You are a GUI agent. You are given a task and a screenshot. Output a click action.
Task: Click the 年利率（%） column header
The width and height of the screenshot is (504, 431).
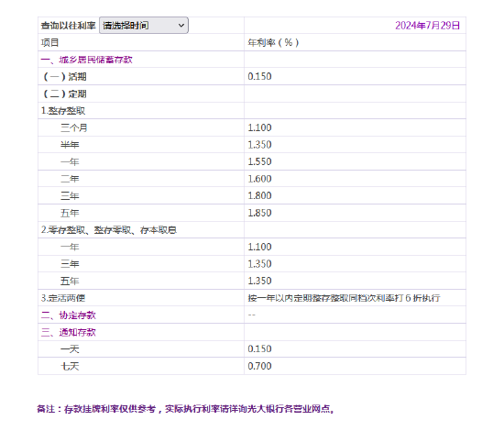click(273, 42)
